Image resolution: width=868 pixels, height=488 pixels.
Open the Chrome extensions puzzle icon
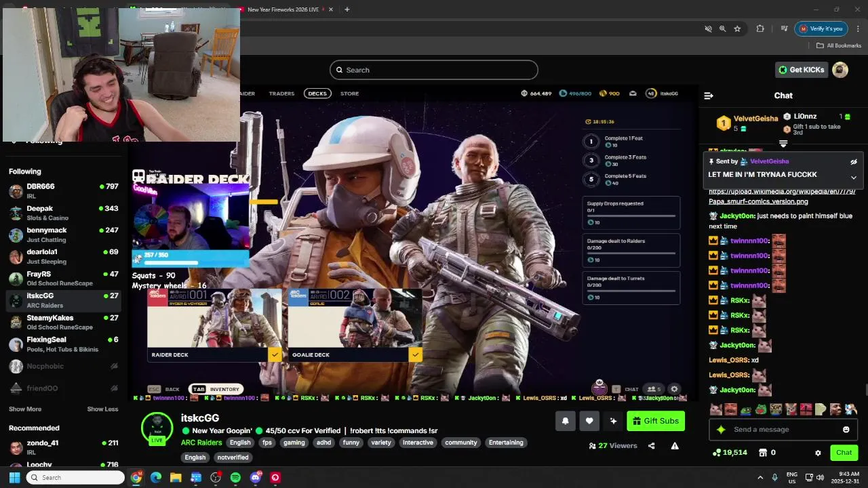760,28
